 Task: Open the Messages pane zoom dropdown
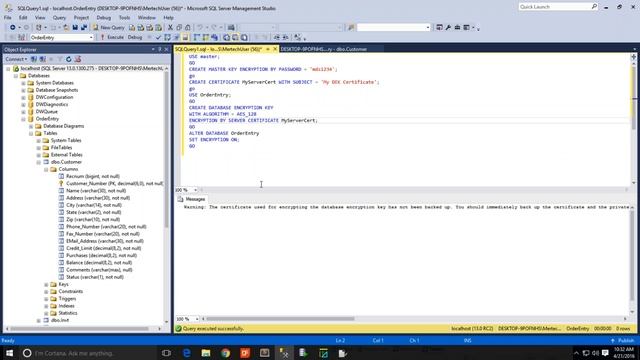(197, 319)
